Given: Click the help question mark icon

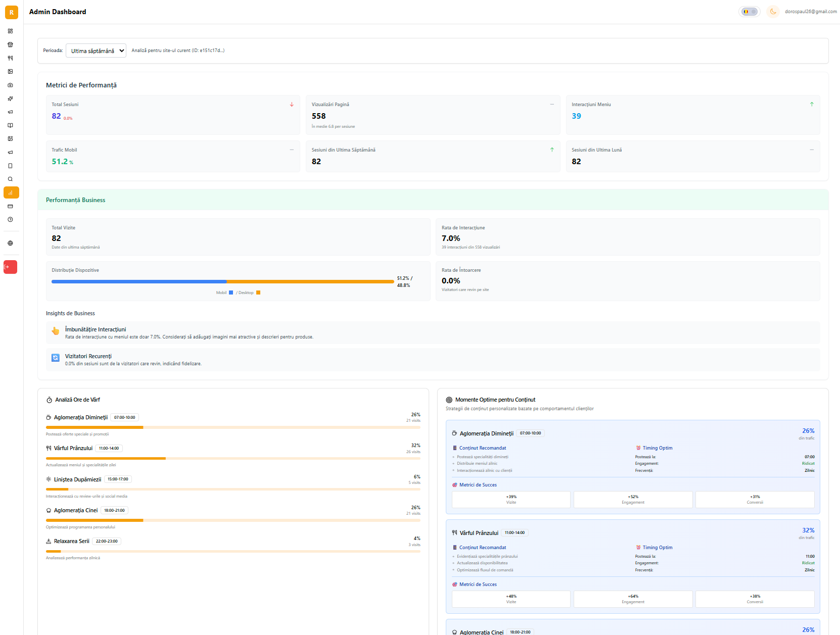Looking at the screenshot, I should point(10,220).
